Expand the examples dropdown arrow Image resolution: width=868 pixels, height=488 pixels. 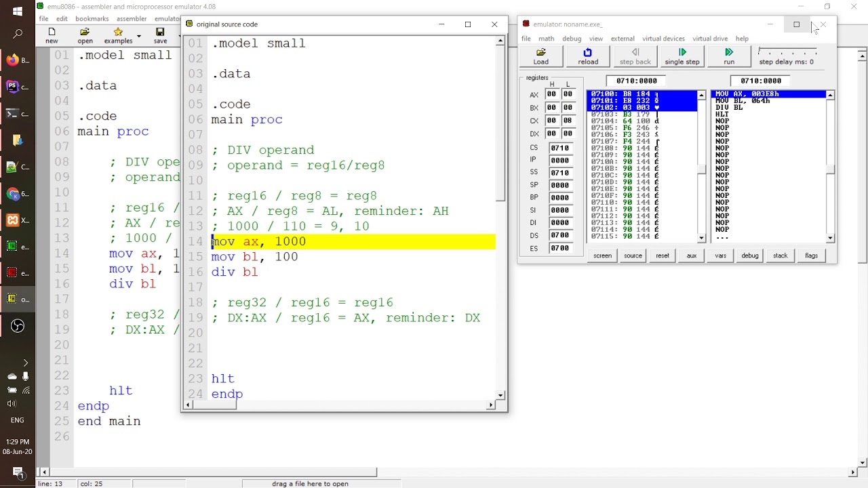point(139,35)
